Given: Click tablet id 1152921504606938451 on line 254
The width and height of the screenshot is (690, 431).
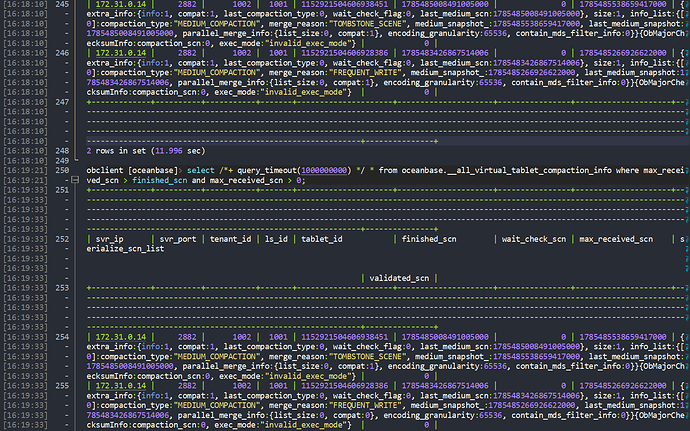Looking at the screenshot, I should pos(345,337).
